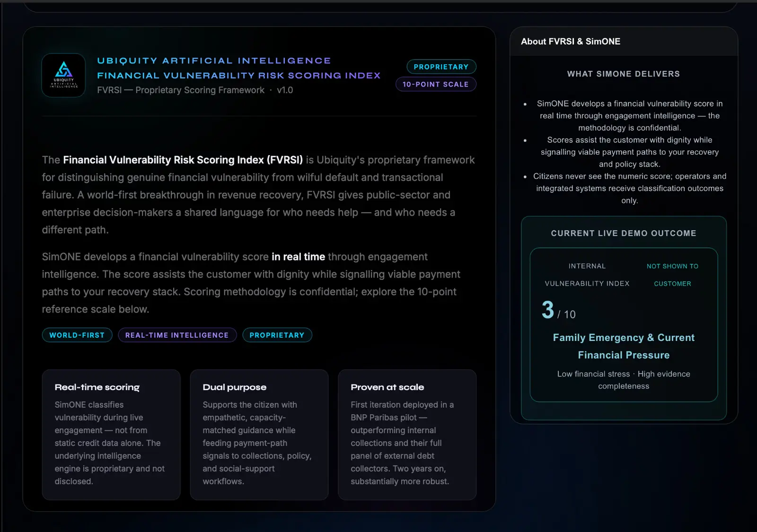Click the Ubiquity logo icon

(63, 75)
